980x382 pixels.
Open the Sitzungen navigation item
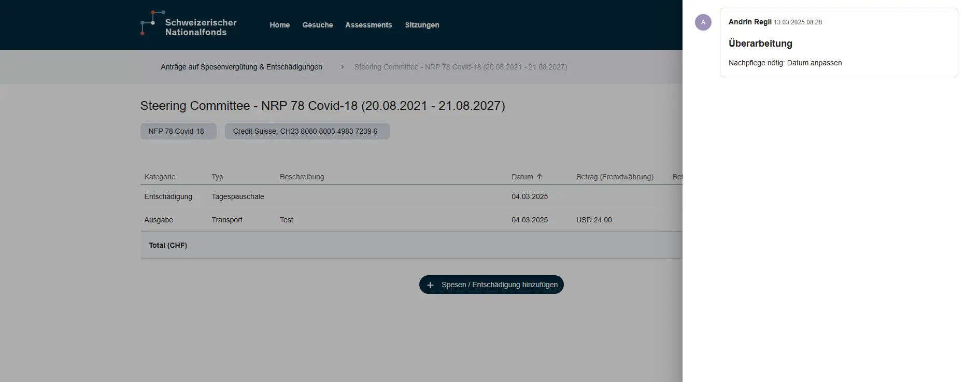422,25
